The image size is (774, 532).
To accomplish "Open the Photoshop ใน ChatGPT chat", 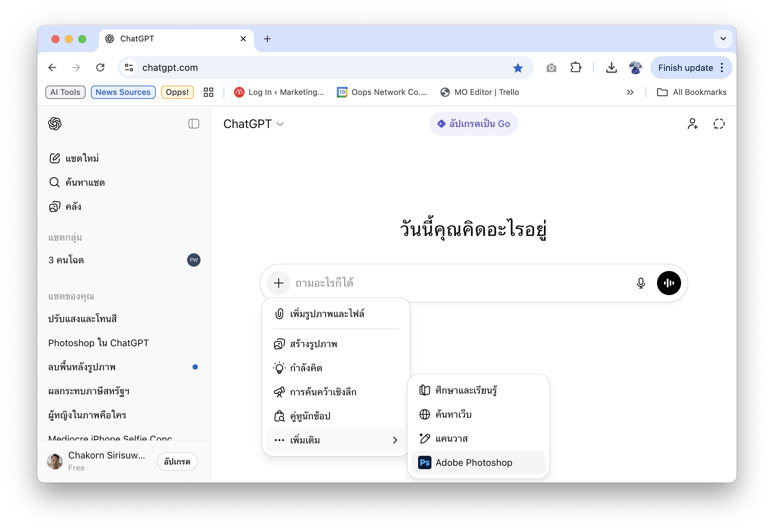I will pos(98,343).
